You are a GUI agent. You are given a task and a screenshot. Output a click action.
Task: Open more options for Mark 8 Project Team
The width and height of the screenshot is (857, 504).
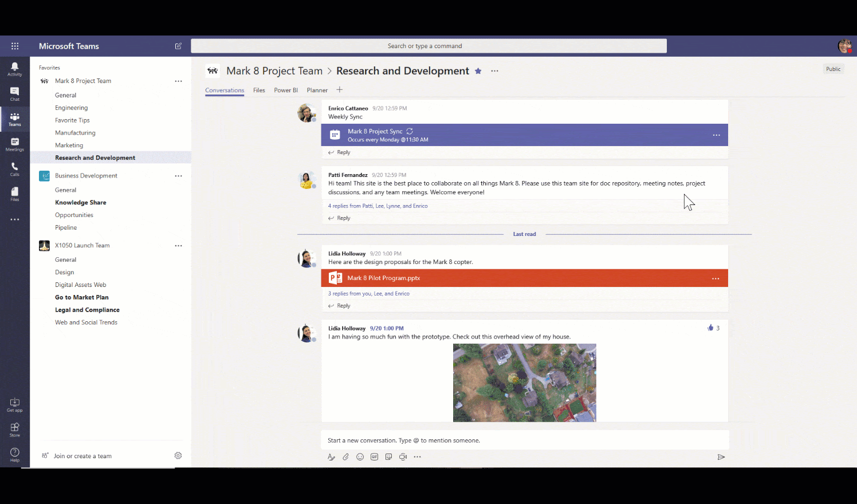(178, 81)
